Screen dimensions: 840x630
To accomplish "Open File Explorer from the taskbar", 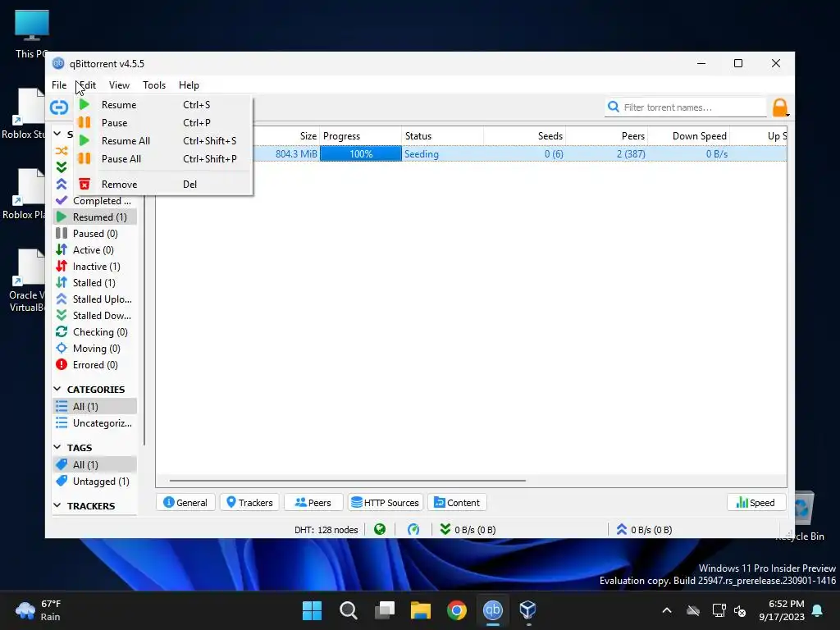I will pos(421,610).
